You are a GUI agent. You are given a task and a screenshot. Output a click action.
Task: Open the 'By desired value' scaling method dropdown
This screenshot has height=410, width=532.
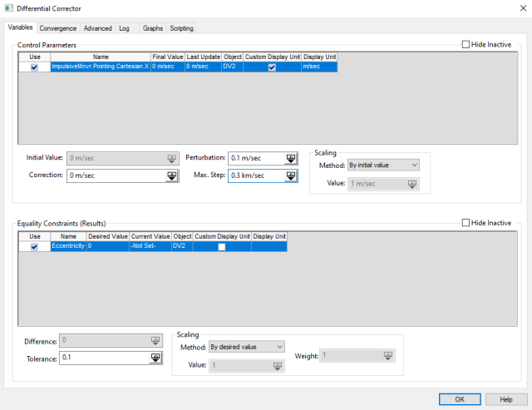pyautogui.click(x=247, y=346)
